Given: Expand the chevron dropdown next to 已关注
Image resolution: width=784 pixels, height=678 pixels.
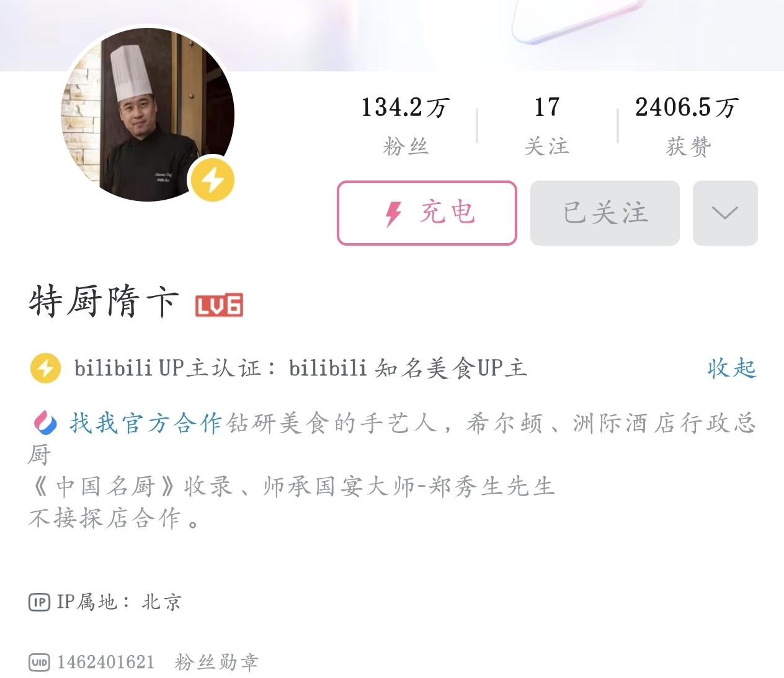Looking at the screenshot, I should pyautogui.click(x=725, y=213).
